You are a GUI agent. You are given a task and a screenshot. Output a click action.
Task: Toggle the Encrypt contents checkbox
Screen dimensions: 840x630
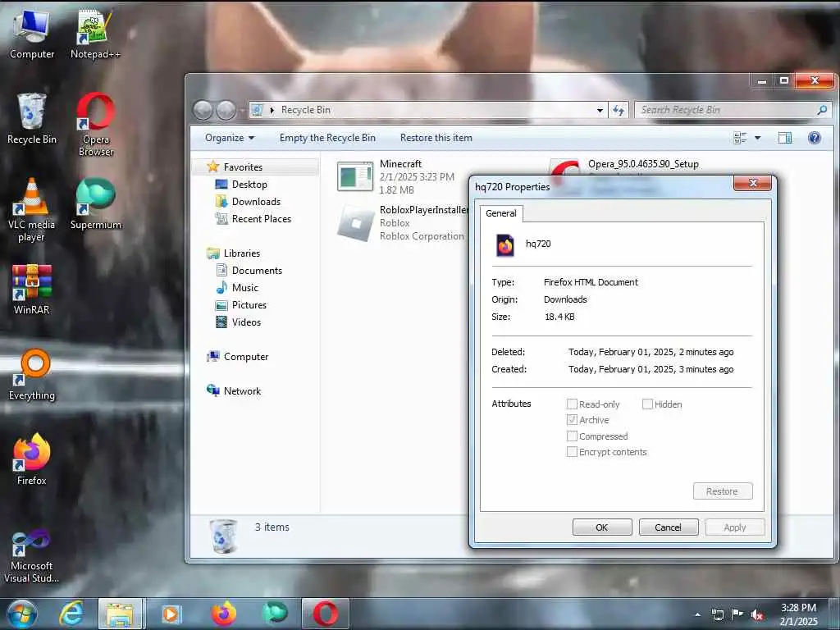point(572,452)
